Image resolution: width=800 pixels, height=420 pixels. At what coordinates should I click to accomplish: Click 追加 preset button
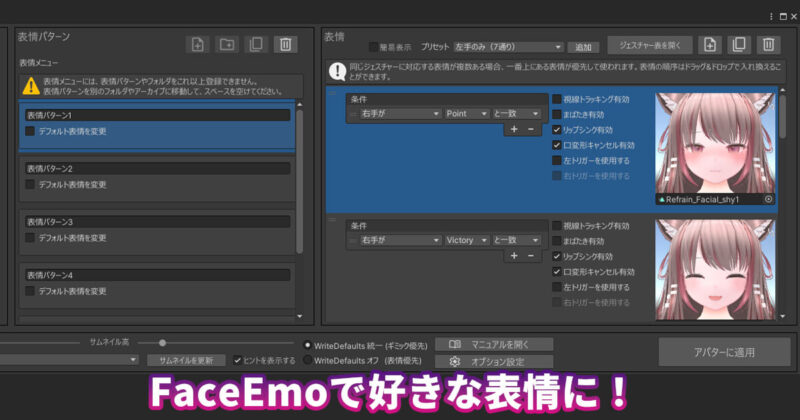coord(583,47)
